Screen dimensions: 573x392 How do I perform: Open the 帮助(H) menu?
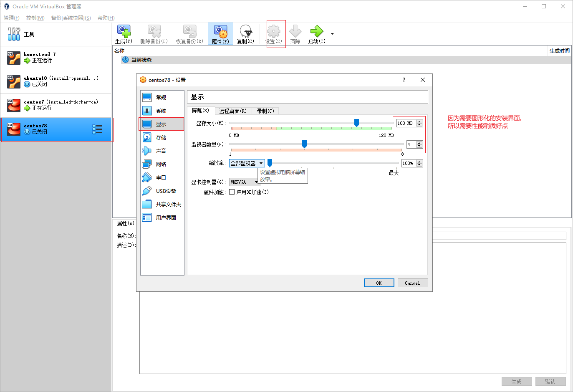(106, 18)
